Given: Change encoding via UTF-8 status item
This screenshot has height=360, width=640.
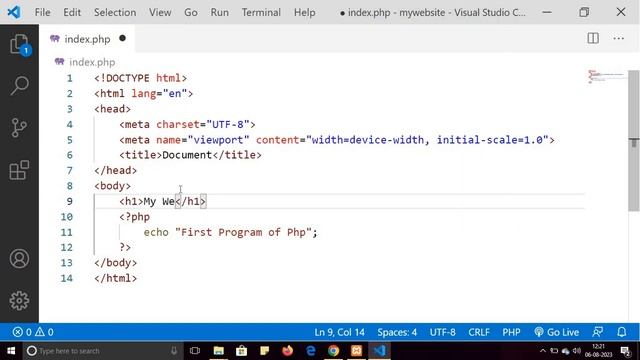Looking at the screenshot, I should (442, 332).
